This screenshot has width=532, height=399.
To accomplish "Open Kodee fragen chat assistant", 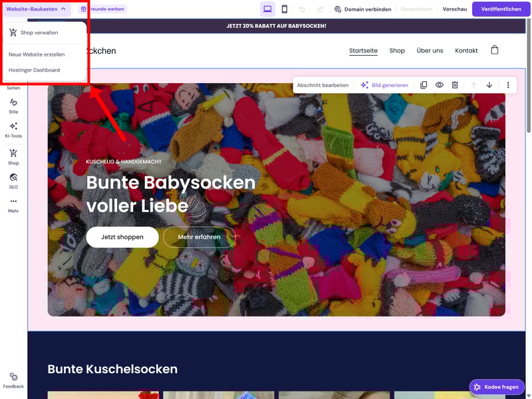I will pyautogui.click(x=497, y=387).
